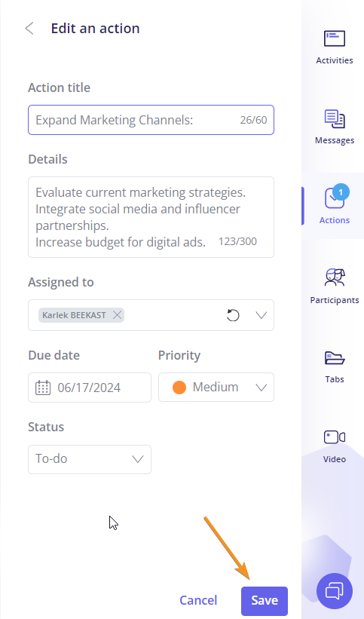
Task: Open calendar icon in Due date field
Action: click(x=43, y=388)
